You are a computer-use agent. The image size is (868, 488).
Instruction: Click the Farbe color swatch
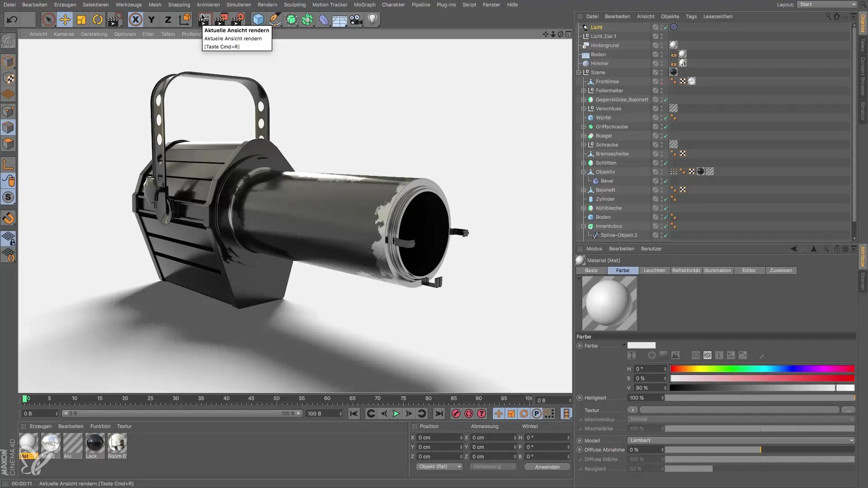[641, 346]
